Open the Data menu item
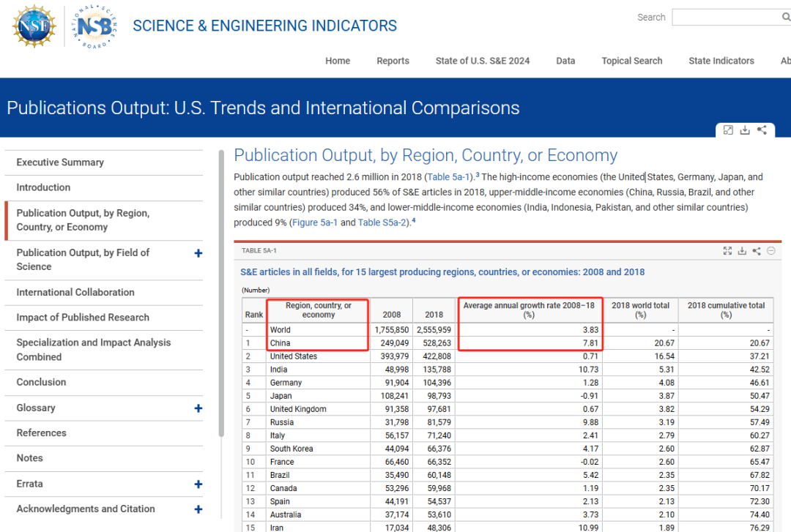Viewport: 791px width, 532px height. (x=565, y=61)
